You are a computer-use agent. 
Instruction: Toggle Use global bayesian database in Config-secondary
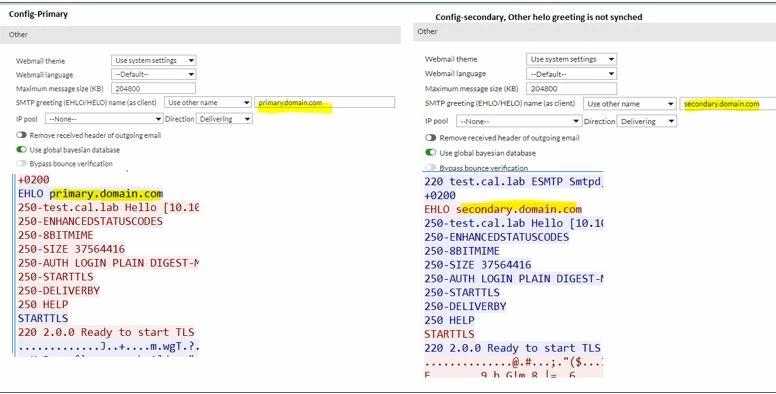(431, 152)
